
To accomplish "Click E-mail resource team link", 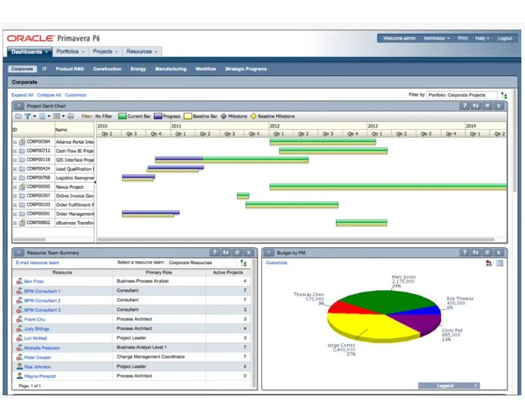I will (38, 262).
